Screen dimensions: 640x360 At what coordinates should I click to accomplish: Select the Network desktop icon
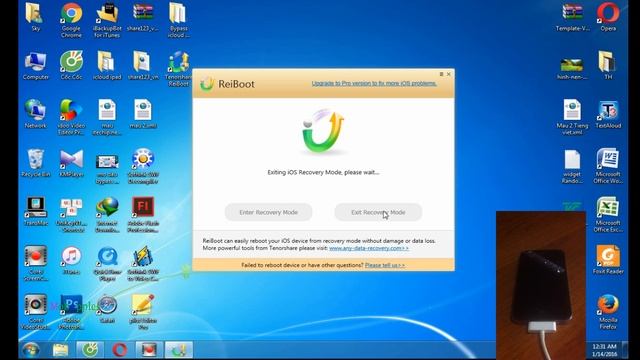[x=36, y=114]
